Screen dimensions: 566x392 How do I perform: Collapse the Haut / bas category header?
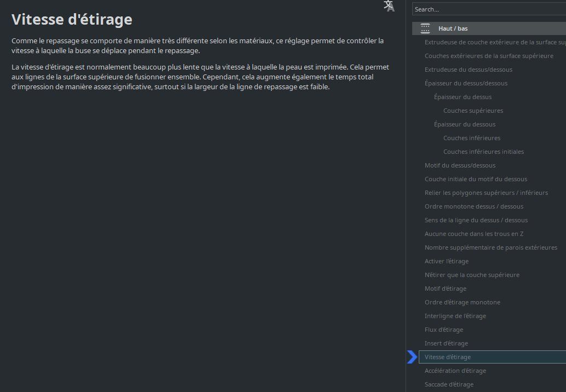[x=489, y=28]
